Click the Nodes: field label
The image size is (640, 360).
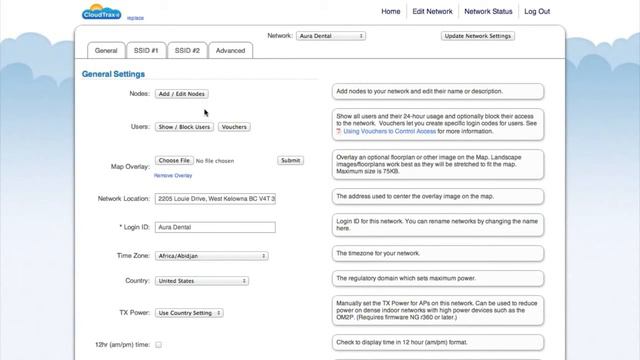coord(140,93)
